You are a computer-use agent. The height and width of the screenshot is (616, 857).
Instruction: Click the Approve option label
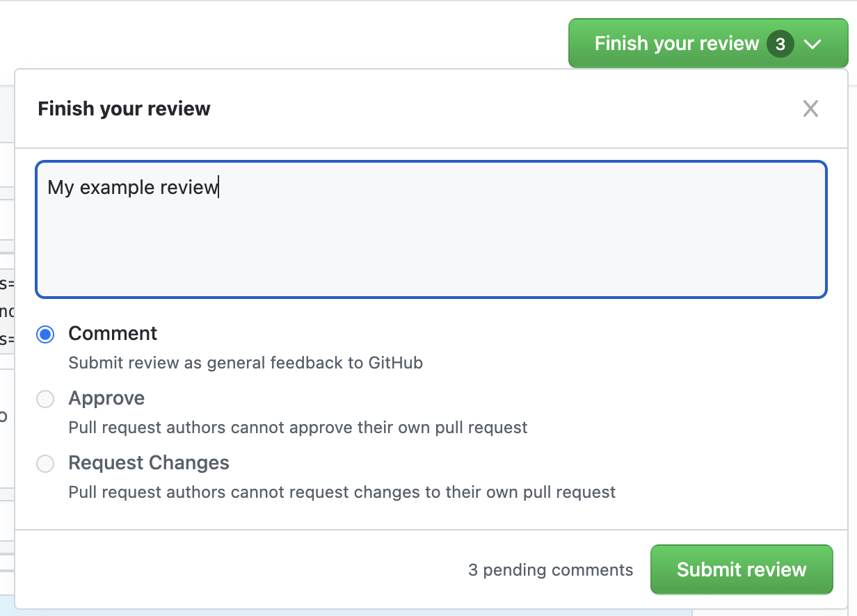coord(106,398)
